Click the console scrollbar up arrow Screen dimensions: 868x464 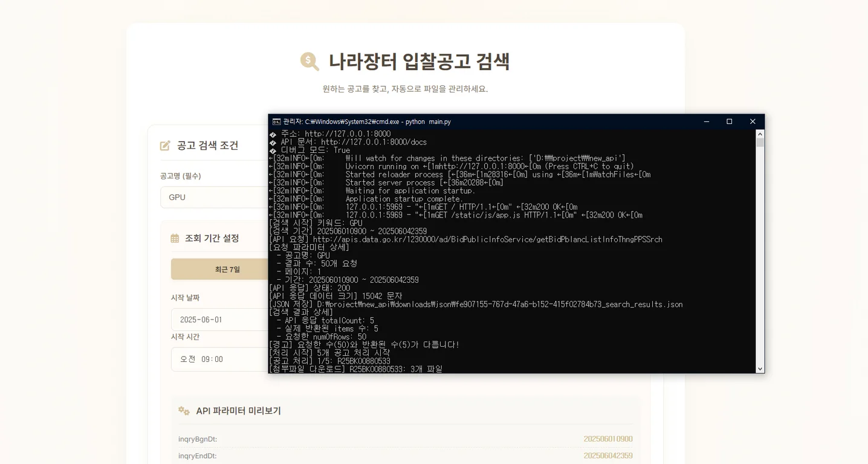tap(760, 134)
